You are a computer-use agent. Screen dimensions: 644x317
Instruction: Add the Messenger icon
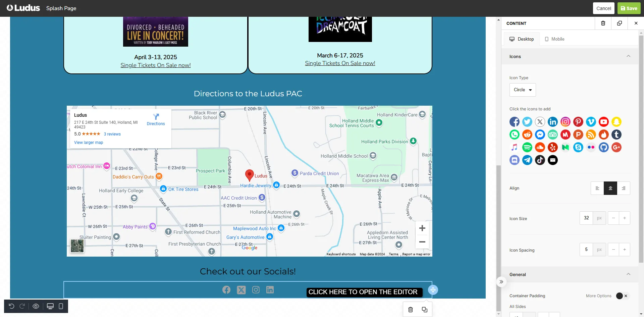pos(540,135)
